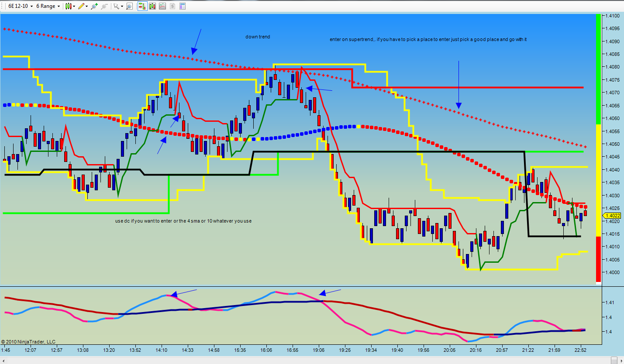Screen dimensions: 624x364
Task: Select the pencil drawing tools icon
Action: (81, 6)
